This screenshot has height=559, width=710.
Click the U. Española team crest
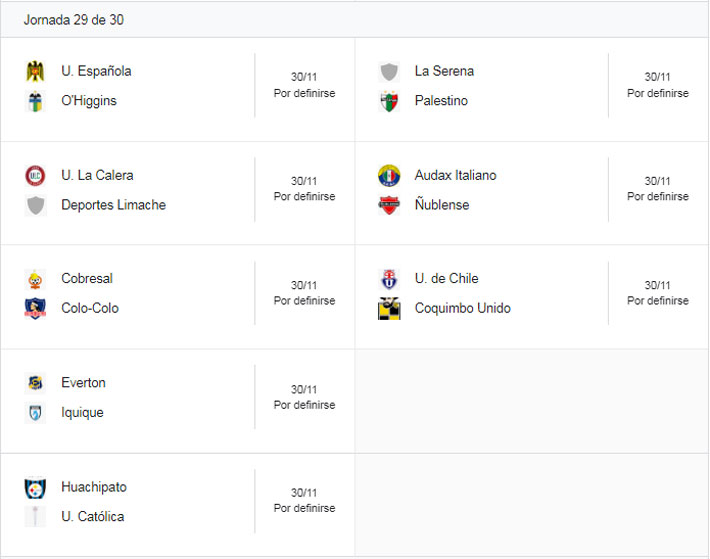(36, 71)
